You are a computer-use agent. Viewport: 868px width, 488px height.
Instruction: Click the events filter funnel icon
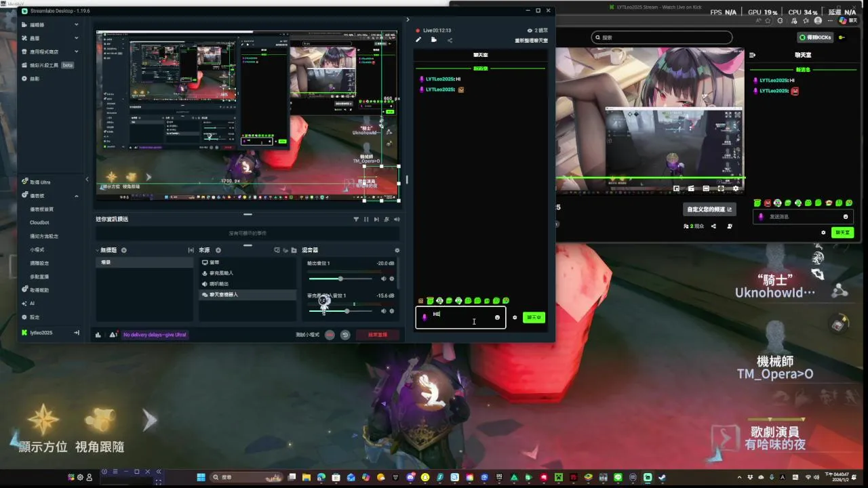point(356,220)
